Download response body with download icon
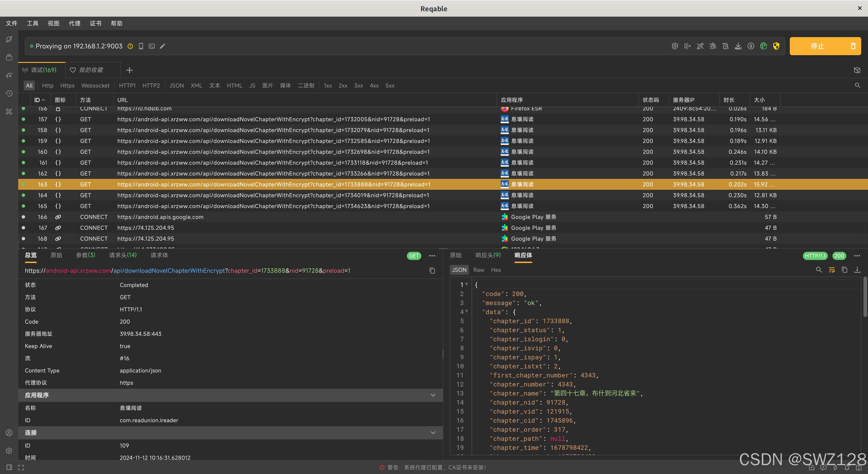Image resolution: width=868 pixels, height=474 pixels. 857,270
